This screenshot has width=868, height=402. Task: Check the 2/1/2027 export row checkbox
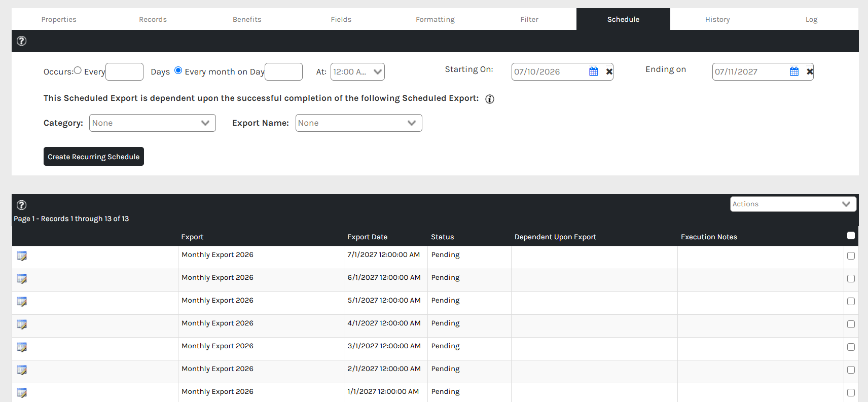pos(851,370)
